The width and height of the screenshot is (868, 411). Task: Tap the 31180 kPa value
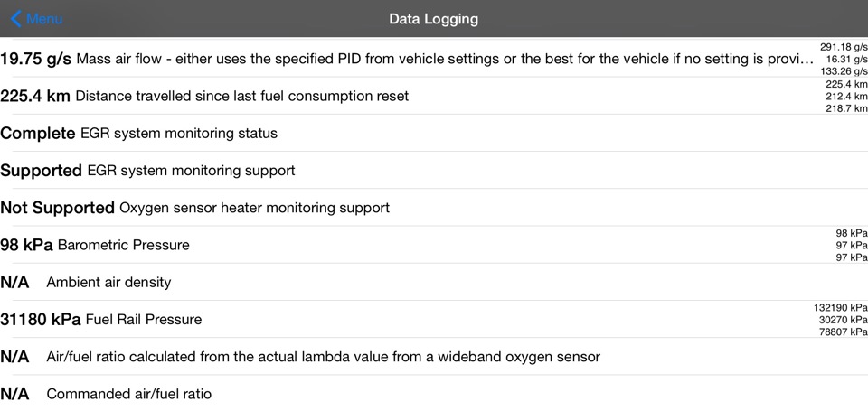tap(41, 320)
